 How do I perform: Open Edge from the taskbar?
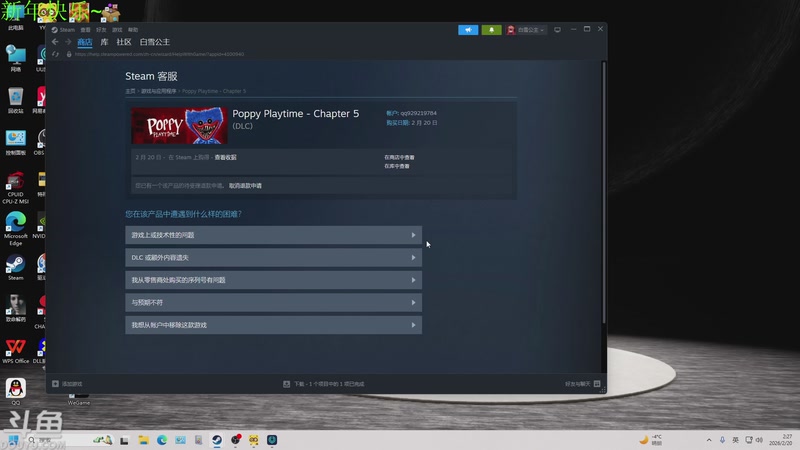tap(162, 440)
